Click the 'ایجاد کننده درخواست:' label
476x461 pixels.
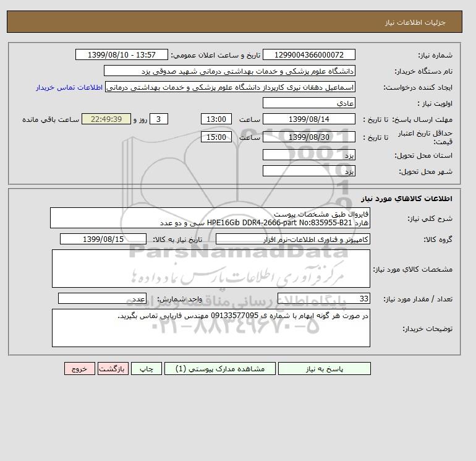click(418, 87)
